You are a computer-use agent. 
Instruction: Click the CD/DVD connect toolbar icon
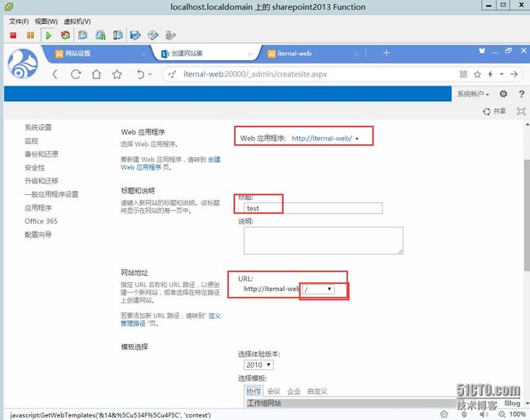click(x=153, y=35)
